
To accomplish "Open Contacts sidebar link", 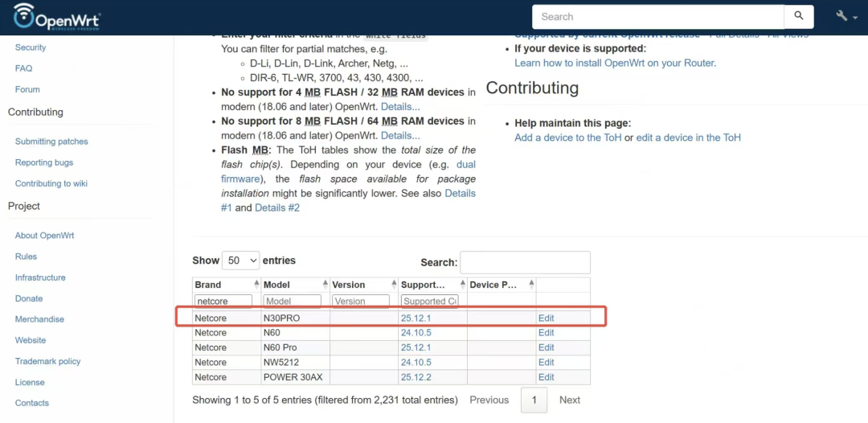I will click(x=32, y=404).
